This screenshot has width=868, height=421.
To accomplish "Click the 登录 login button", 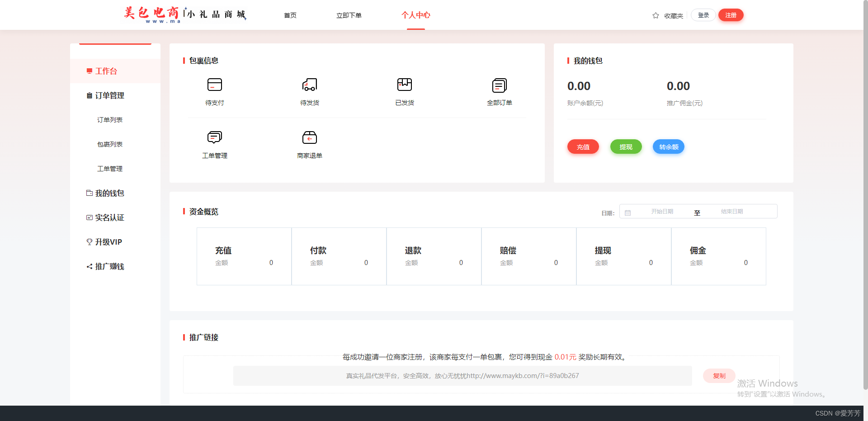I will (x=703, y=15).
